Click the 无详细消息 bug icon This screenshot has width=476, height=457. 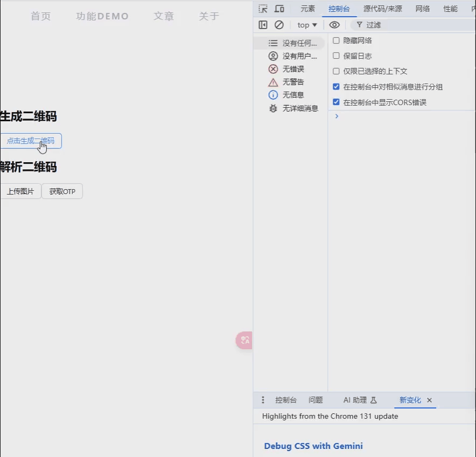(x=274, y=108)
